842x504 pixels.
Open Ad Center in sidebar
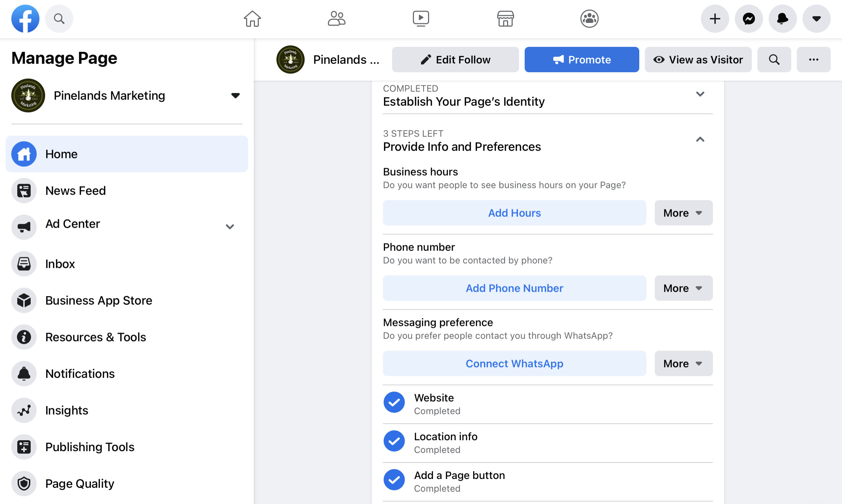[x=127, y=227]
